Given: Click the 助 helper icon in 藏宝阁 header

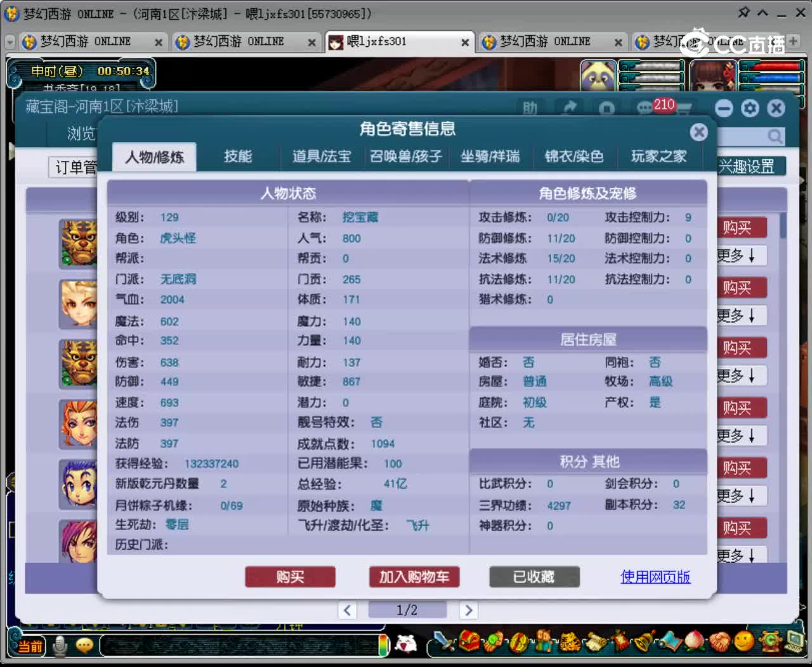Looking at the screenshot, I should pos(530,108).
